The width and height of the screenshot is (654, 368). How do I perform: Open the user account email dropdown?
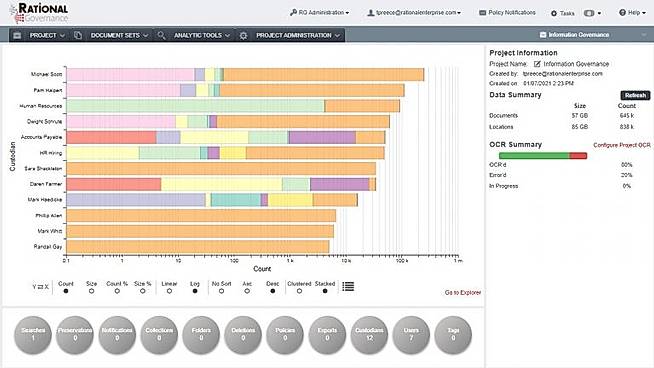(x=414, y=13)
